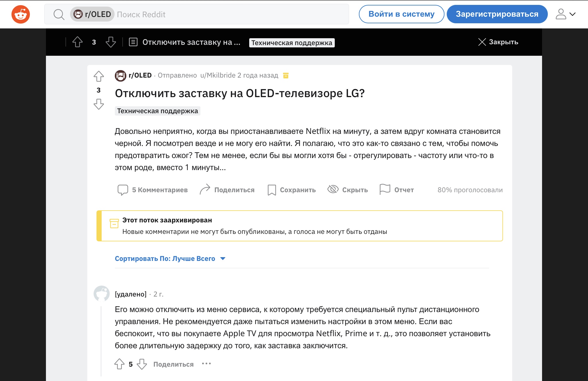
Task: Open the Сортировать По: Лучше Всего dropdown
Action: 170,259
